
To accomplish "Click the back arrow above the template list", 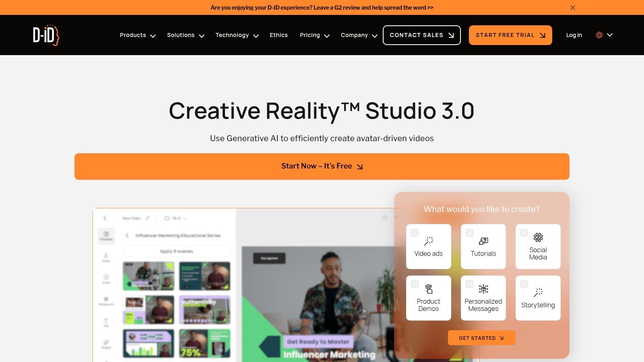I will 128,236.
